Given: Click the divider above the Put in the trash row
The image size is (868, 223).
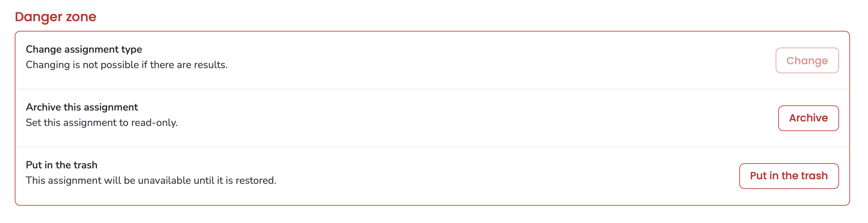Looking at the screenshot, I should pos(432,147).
